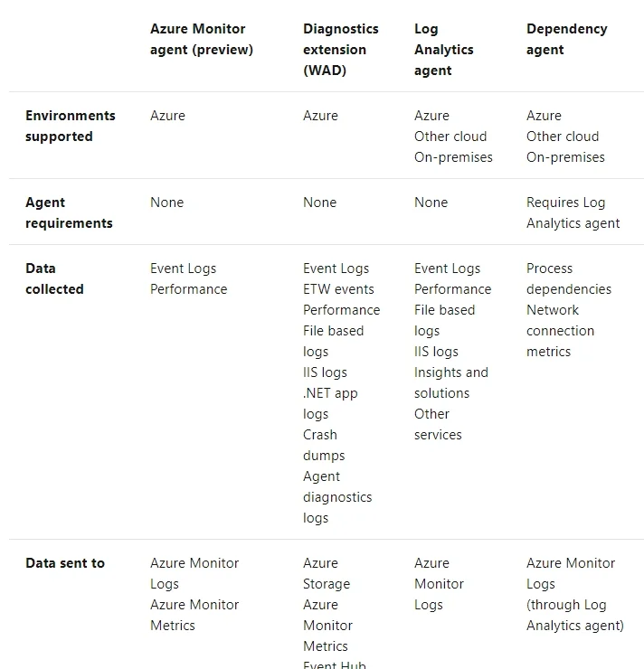Screen dimensions: 644x669
Task: Click the 'Data sent to' row label
Action: (x=65, y=563)
